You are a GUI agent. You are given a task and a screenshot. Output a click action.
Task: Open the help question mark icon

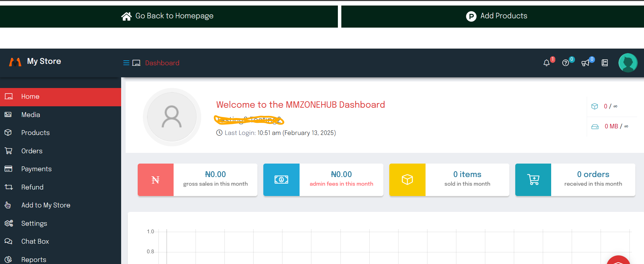[565, 63]
